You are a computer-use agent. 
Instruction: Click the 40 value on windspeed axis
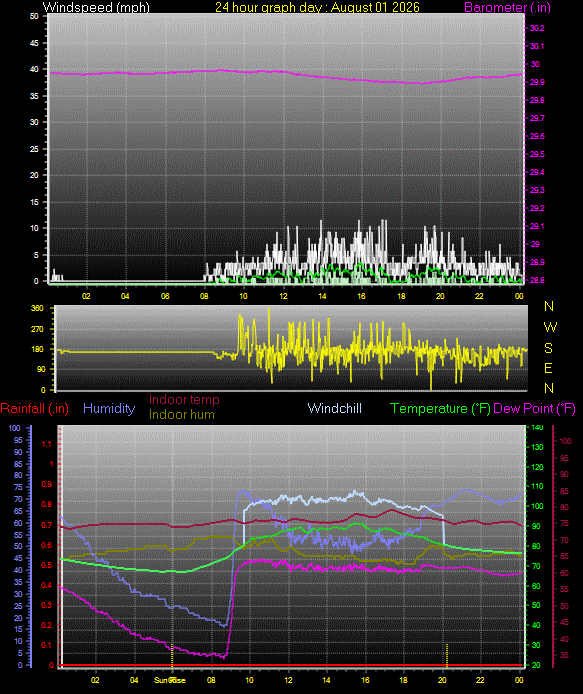click(34, 69)
